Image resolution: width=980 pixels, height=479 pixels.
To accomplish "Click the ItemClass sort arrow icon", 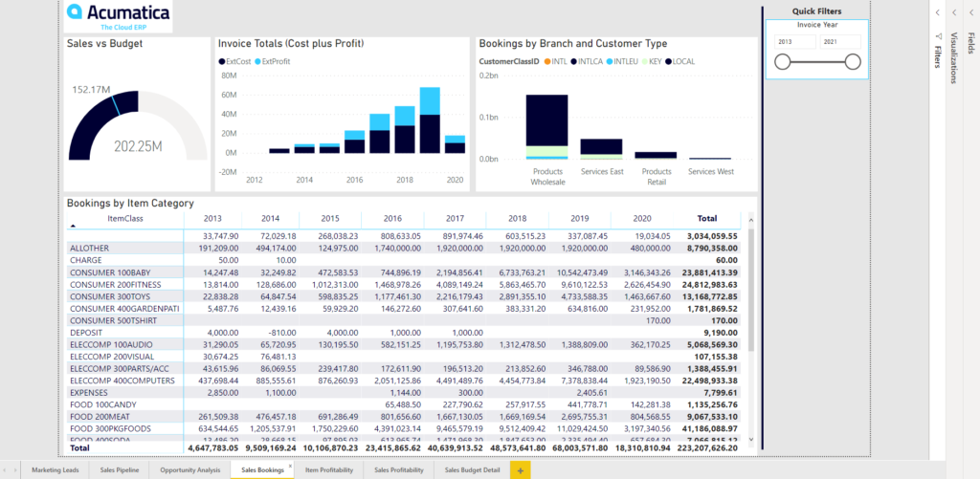I will pos(74,226).
